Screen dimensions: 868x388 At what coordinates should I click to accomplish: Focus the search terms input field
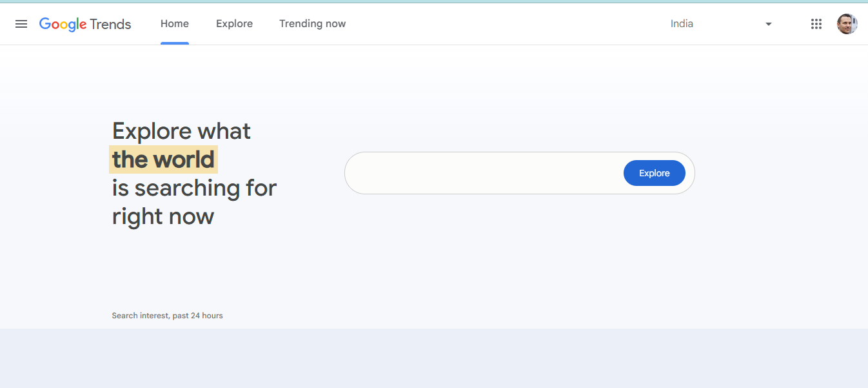[x=484, y=173]
